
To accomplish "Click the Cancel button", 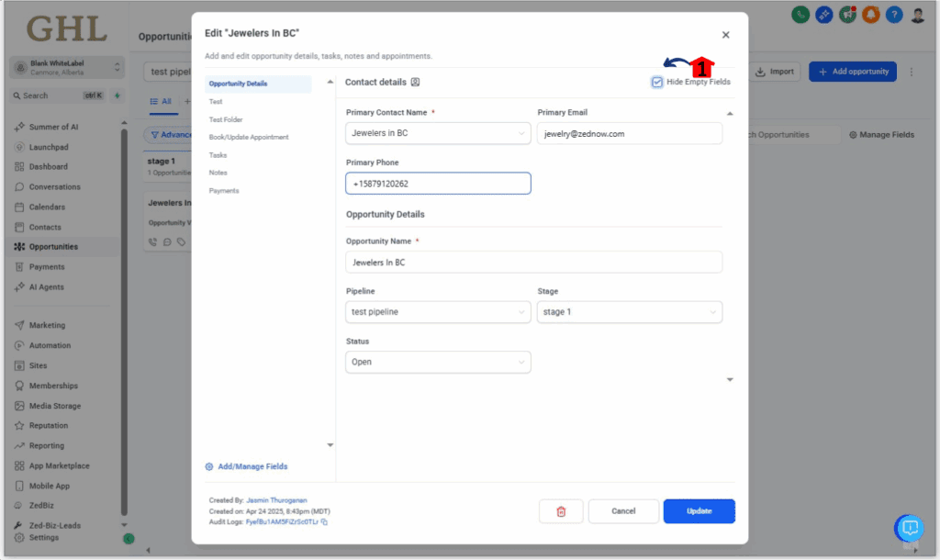I will (x=623, y=511).
